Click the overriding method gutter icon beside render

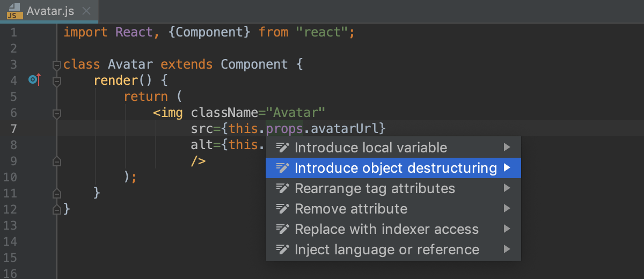click(34, 80)
